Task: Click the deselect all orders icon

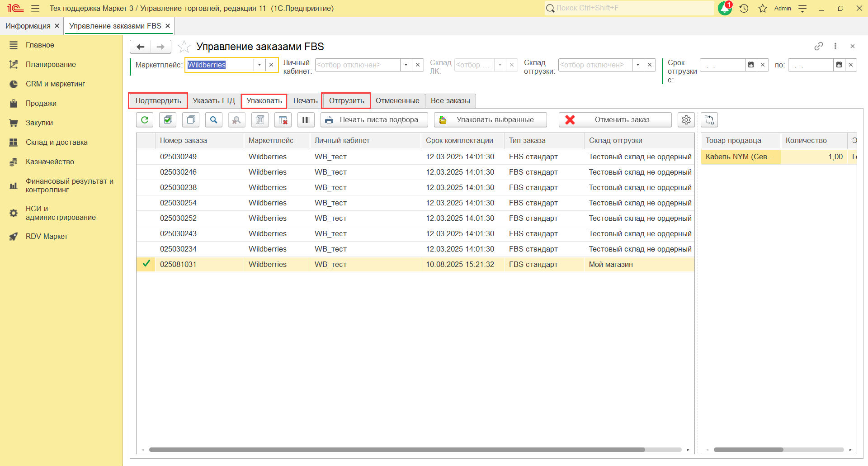Action: [x=191, y=120]
